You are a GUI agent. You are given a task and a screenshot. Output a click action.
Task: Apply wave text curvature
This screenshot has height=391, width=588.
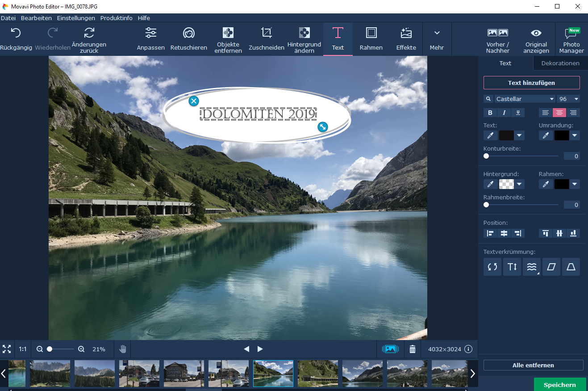point(531,267)
